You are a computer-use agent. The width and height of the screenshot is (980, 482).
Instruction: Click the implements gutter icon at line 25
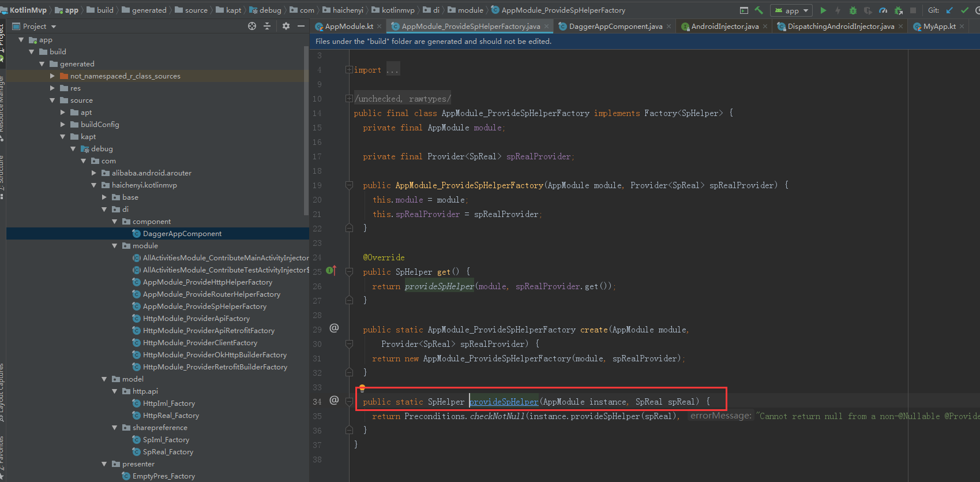pyautogui.click(x=331, y=270)
